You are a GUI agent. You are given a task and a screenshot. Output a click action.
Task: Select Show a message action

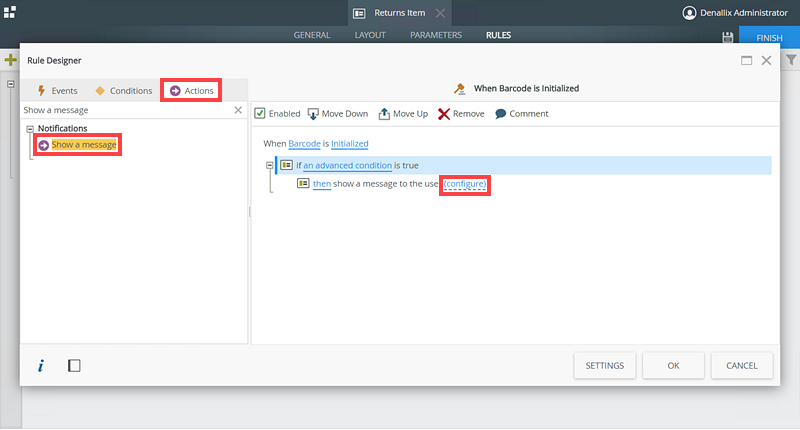click(x=78, y=145)
